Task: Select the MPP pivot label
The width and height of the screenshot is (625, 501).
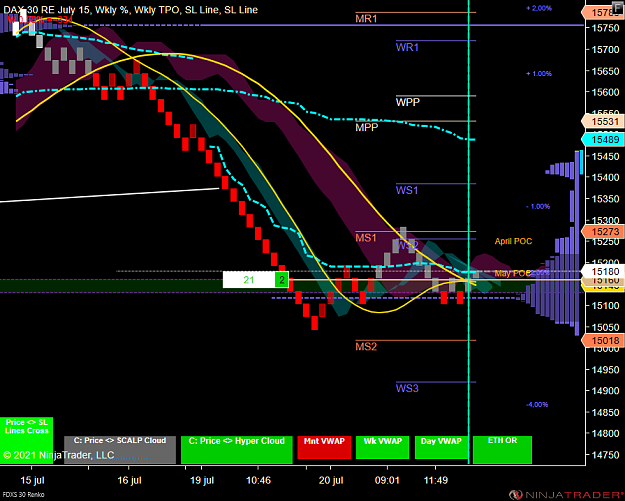Action: coord(366,128)
